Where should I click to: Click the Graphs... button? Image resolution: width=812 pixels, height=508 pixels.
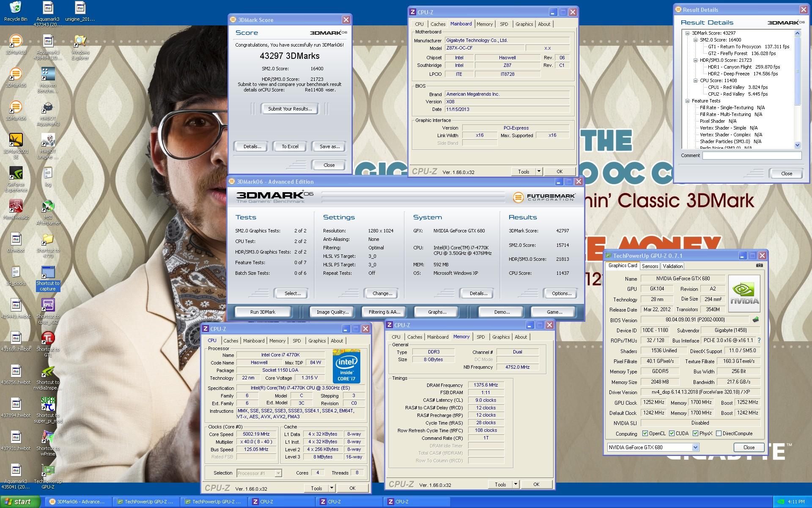pyautogui.click(x=437, y=312)
